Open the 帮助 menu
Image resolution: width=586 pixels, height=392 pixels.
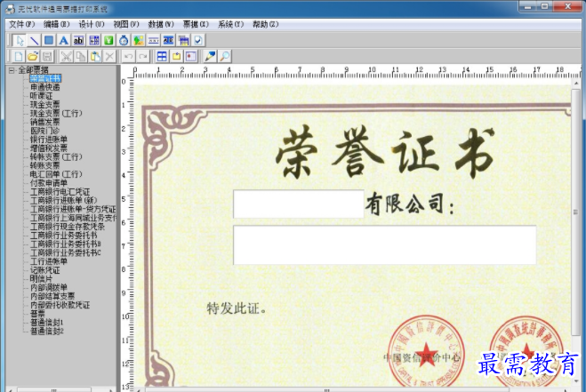(x=265, y=24)
